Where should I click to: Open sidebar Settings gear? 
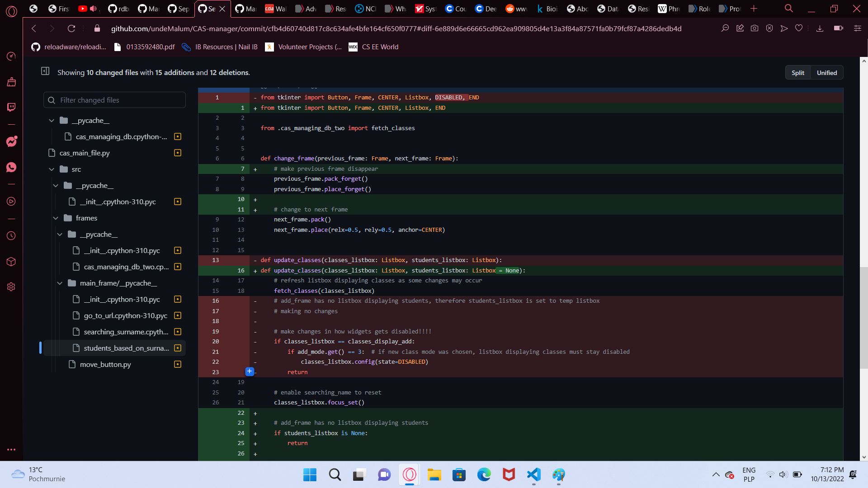click(x=11, y=287)
